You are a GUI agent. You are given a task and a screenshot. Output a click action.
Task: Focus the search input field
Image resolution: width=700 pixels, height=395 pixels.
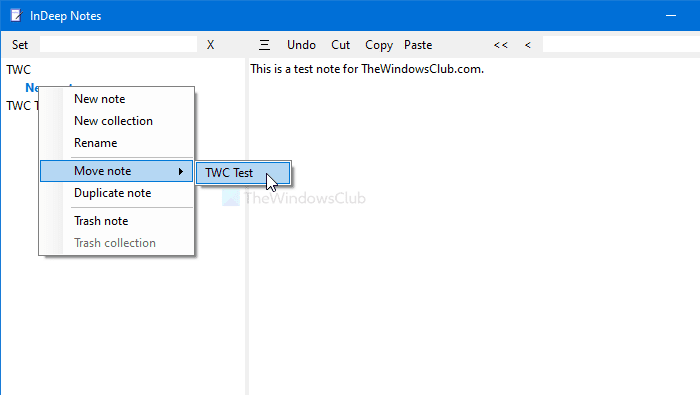(118, 45)
